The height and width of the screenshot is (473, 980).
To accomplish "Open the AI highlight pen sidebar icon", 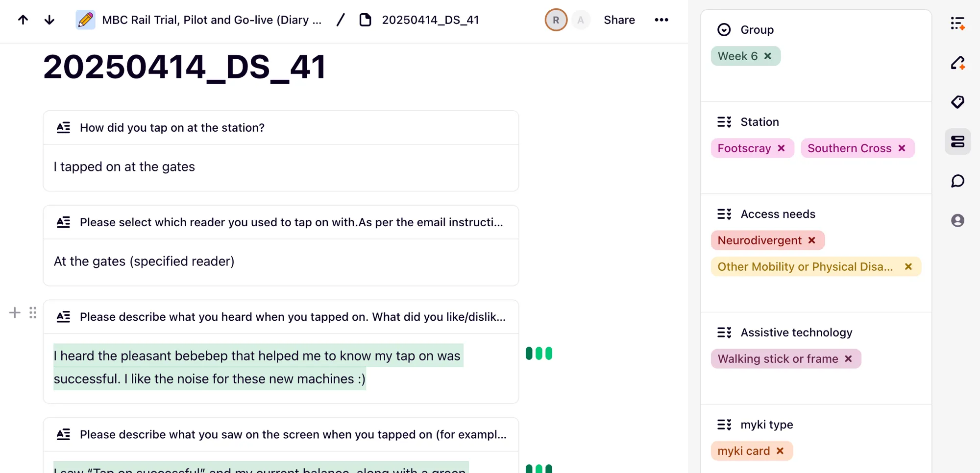I will point(958,63).
